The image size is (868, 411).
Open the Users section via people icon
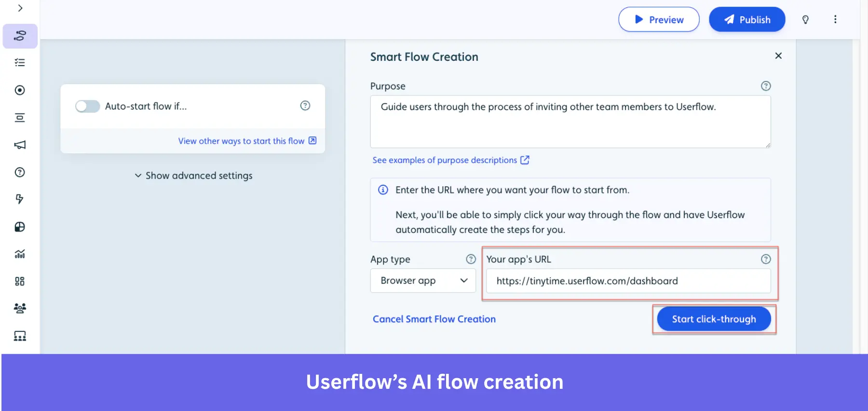pyautogui.click(x=19, y=308)
